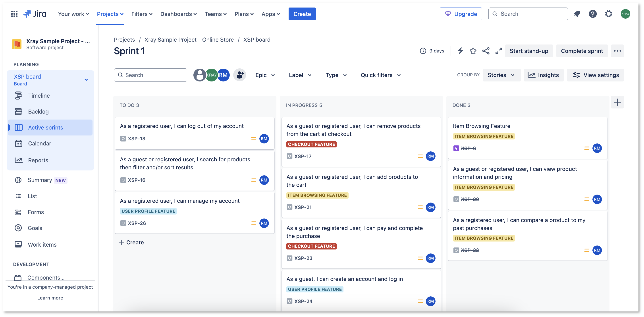
Task: Click the epic type icon on XSP-6
Action: click(x=456, y=148)
